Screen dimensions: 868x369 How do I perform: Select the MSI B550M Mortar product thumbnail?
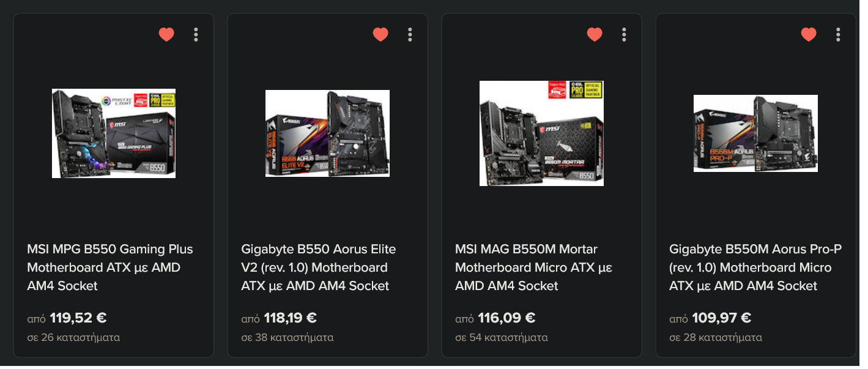pyautogui.click(x=541, y=133)
